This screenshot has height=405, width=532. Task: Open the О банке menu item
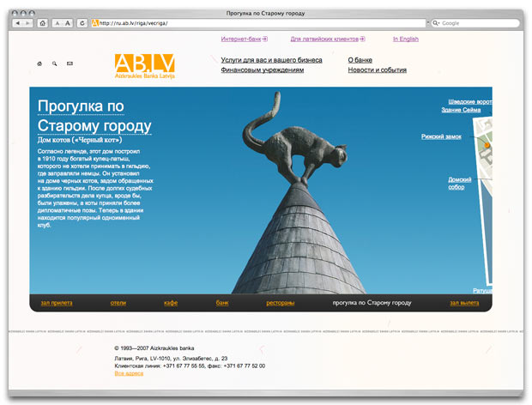(x=361, y=60)
